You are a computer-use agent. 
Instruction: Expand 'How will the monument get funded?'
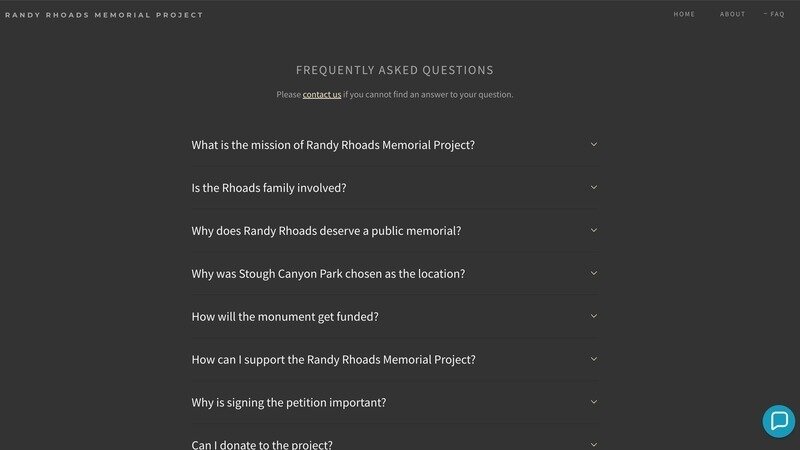395,316
